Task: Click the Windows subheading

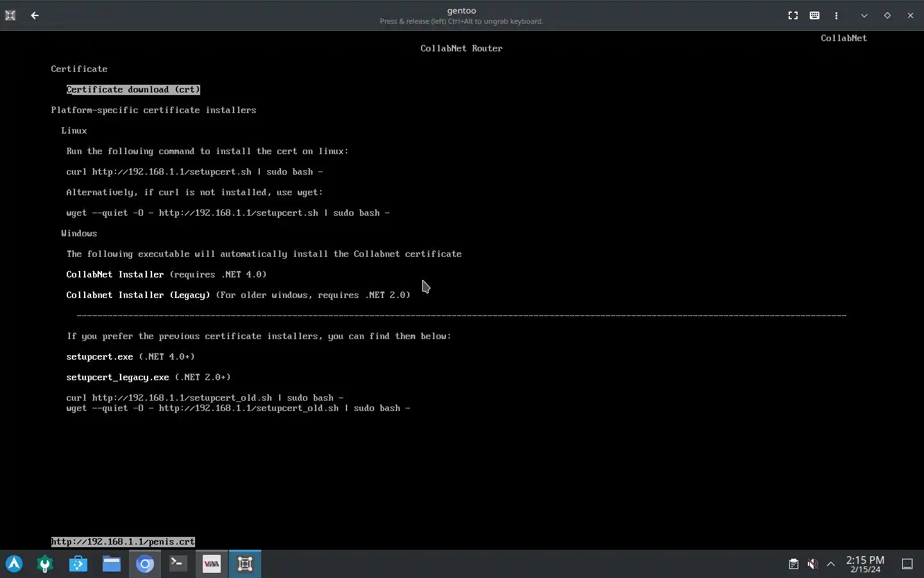Action: [79, 233]
